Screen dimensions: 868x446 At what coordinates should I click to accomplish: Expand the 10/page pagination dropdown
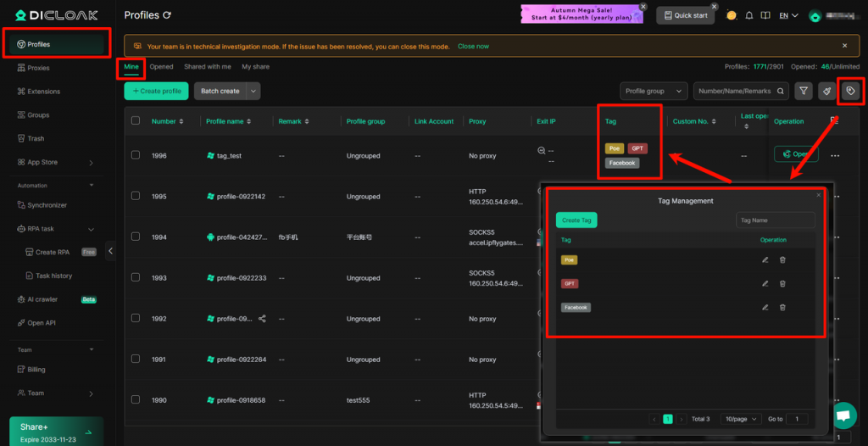[x=741, y=419]
